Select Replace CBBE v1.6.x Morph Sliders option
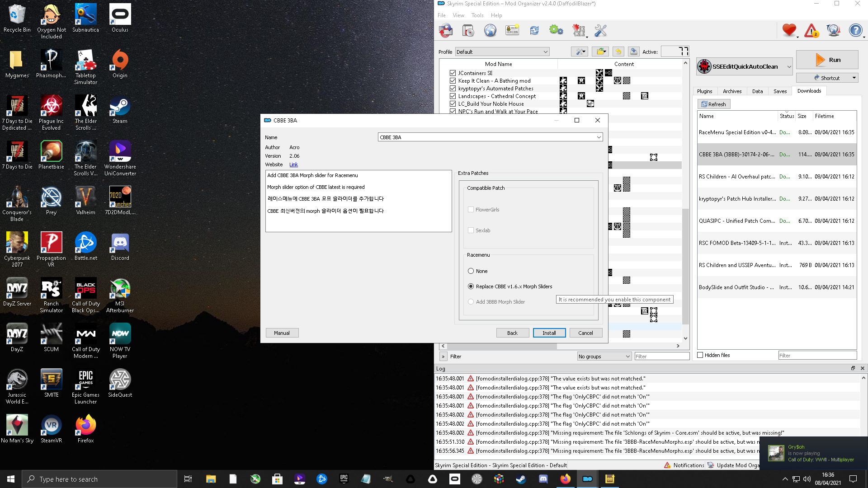Viewport: 868px width, 488px height. 471,286
